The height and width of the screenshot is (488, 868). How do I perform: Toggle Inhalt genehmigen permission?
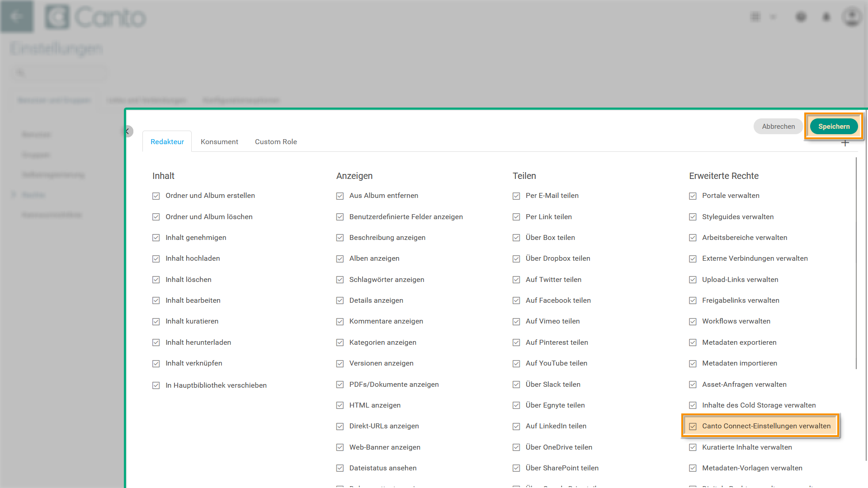click(156, 238)
